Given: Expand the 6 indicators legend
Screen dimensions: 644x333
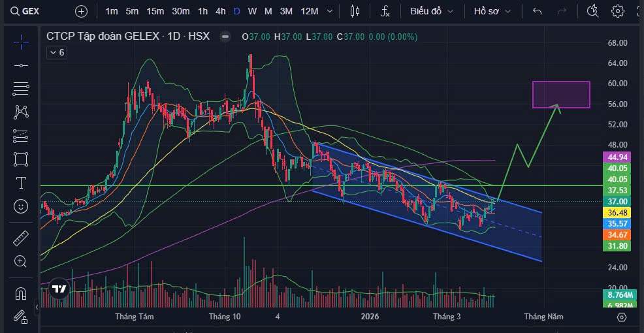Looking at the screenshot, I should tap(57, 52).
